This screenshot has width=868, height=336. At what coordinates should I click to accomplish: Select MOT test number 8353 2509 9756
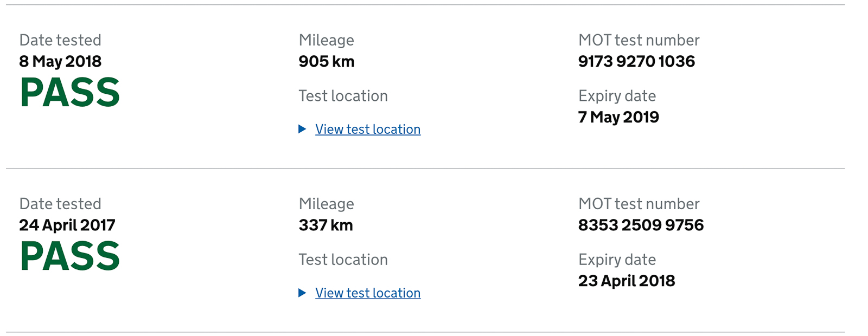[641, 225]
